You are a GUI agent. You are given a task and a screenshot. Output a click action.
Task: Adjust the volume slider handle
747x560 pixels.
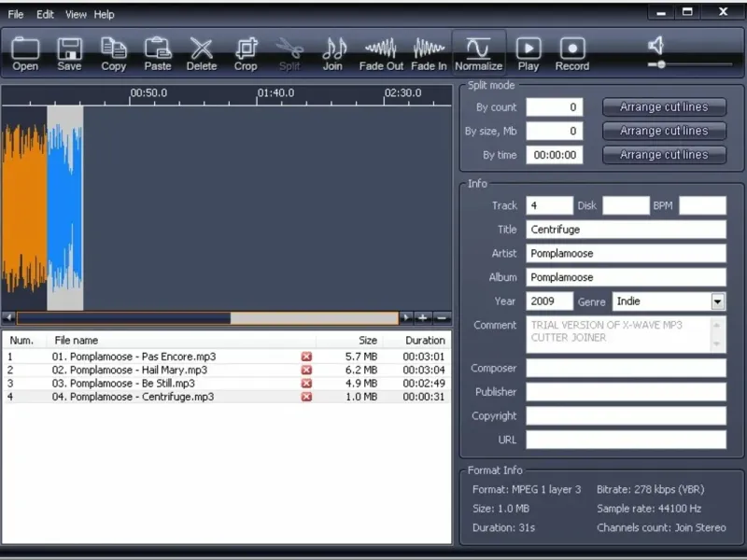click(x=661, y=64)
